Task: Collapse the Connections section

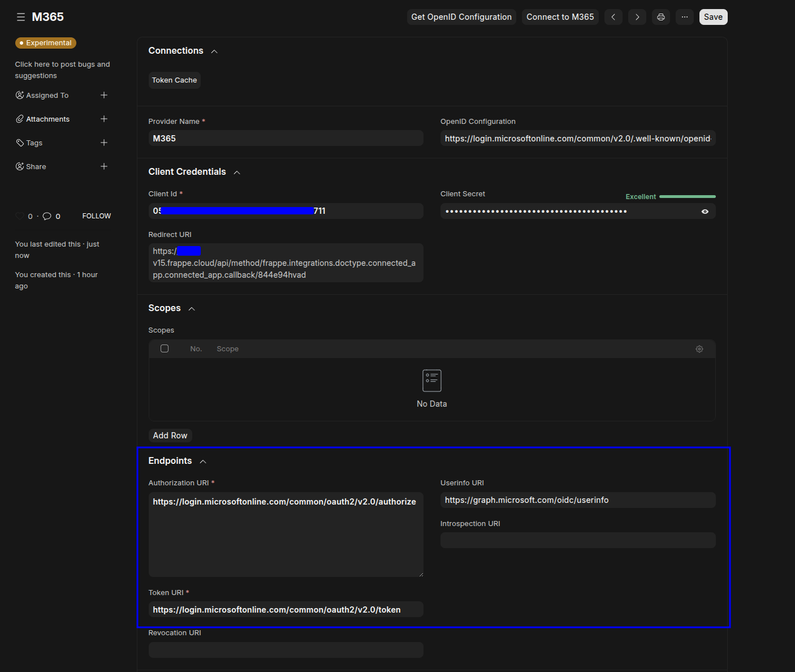Action: tap(214, 51)
